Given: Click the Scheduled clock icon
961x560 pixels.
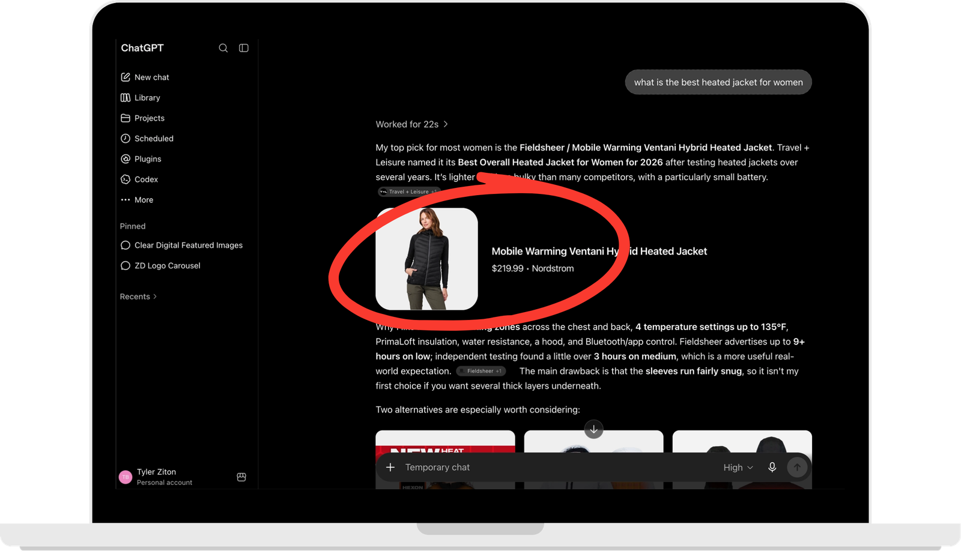Looking at the screenshot, I should [x=126, y=139].
